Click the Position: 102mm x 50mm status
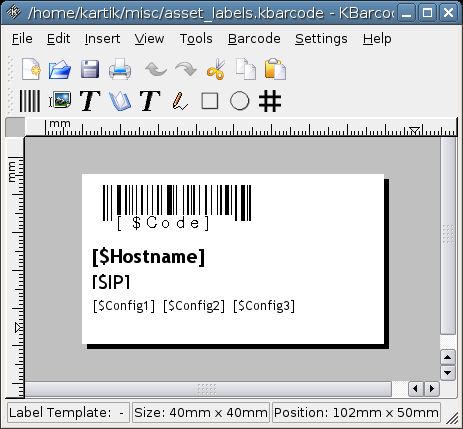 pyautogui.click(x=356, y=413)
